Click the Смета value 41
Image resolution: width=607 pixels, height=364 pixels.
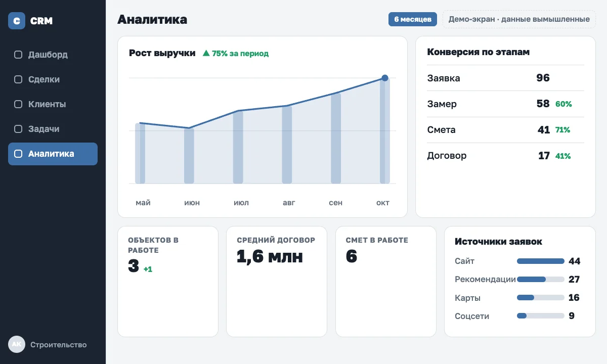(544, 130)
